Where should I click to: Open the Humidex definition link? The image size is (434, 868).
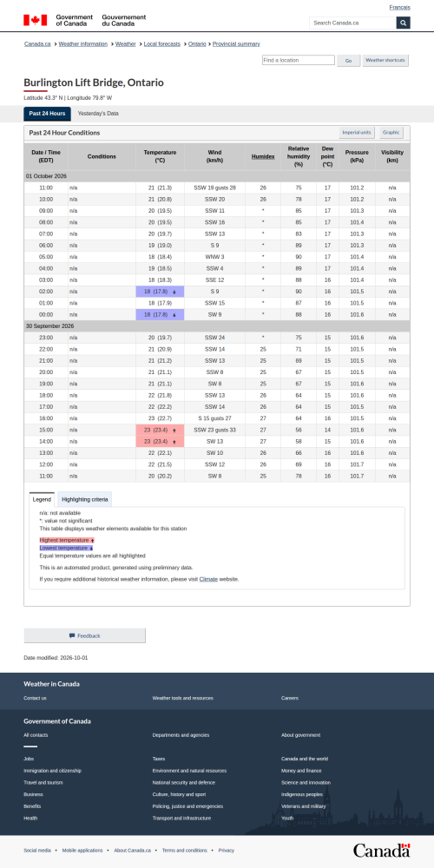click(263, 156)
